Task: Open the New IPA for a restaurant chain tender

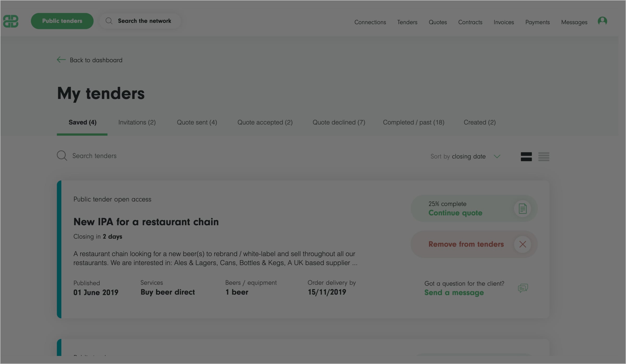Action: tap(146, 222)
